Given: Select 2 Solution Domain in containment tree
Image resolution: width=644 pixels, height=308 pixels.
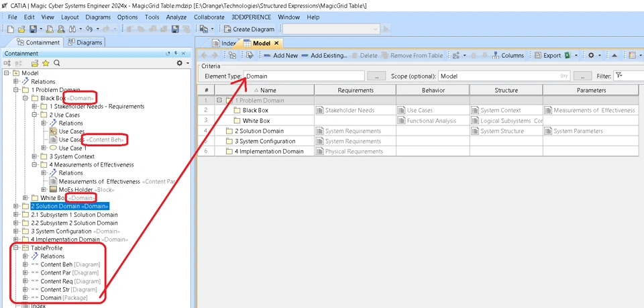Looking at the screenshot, I should [70, 206].
